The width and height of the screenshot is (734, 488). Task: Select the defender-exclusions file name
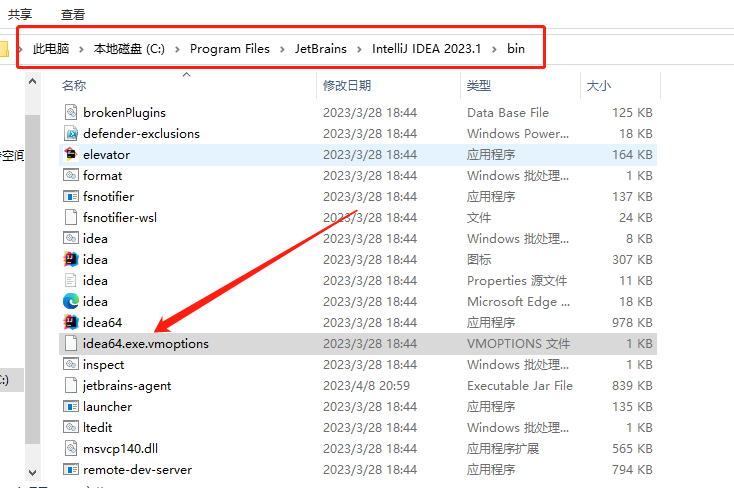pyautogui.click(x=141, y=133)
